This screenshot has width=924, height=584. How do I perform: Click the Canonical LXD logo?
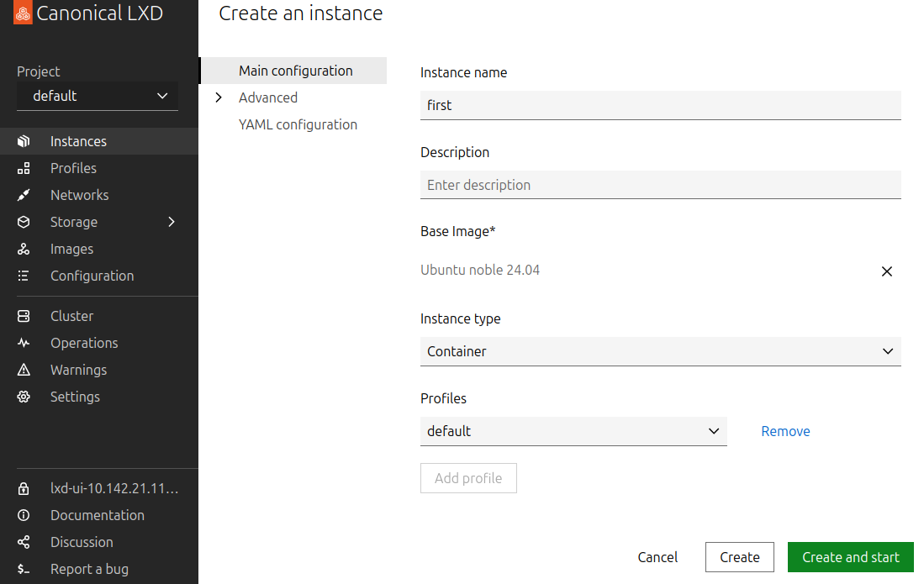(x=24, y=14)
